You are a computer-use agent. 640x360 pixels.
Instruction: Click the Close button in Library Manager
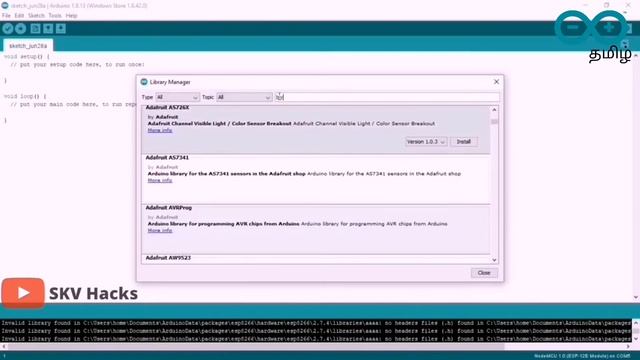[484, 273]
